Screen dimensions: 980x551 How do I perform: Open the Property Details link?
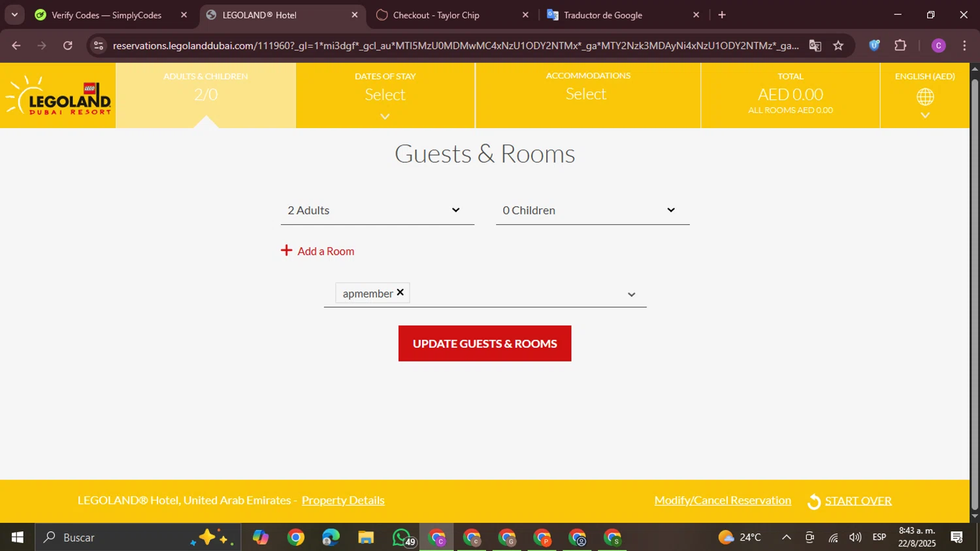[343, 501]
